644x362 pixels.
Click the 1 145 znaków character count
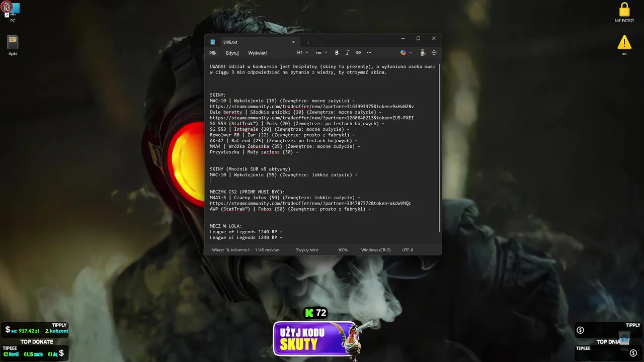point(267,250)
